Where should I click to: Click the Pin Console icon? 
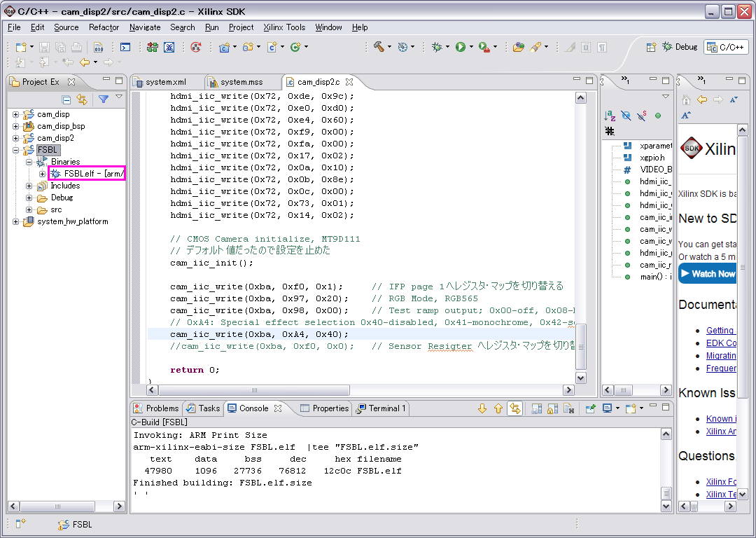point(590,408)
